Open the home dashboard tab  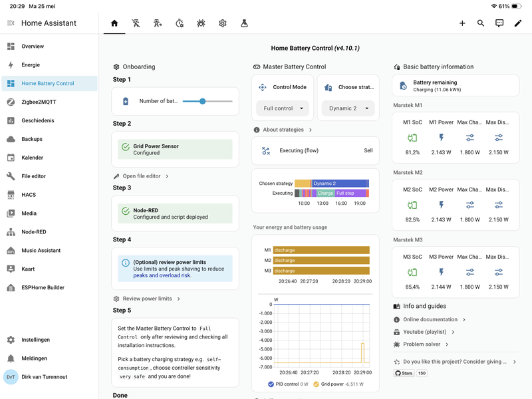[x=114, y=23]
